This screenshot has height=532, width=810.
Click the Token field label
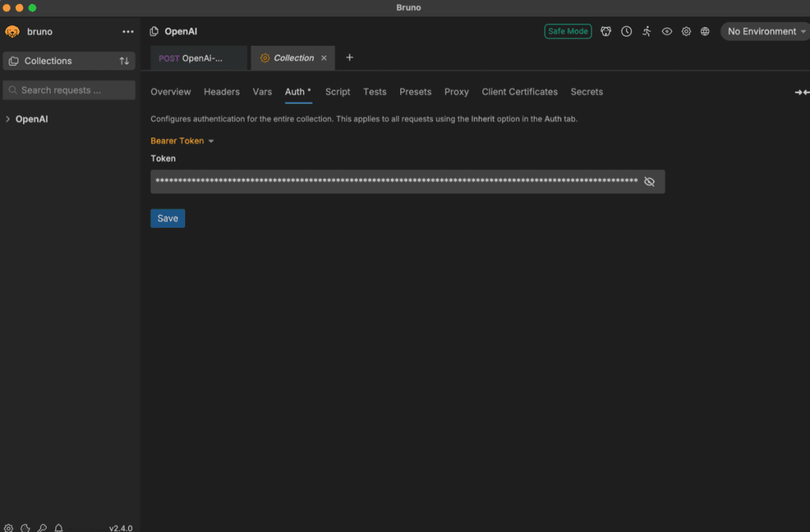163,158
